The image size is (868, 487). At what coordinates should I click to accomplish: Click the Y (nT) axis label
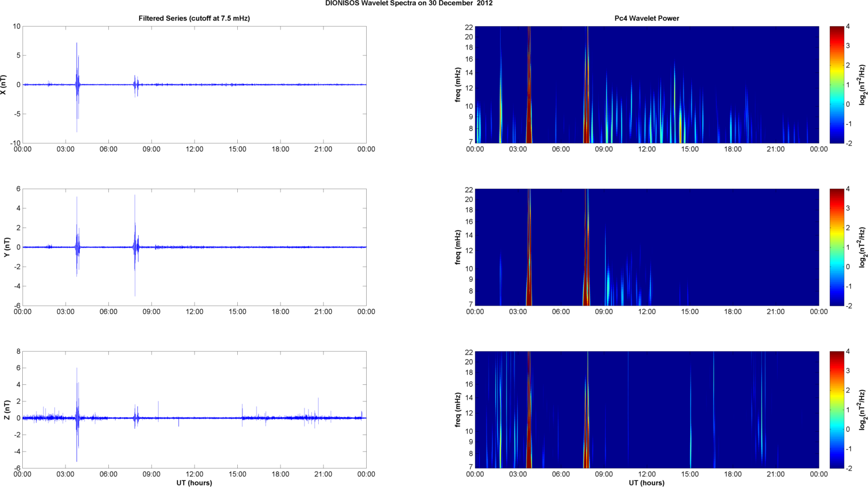pos(7,247)
